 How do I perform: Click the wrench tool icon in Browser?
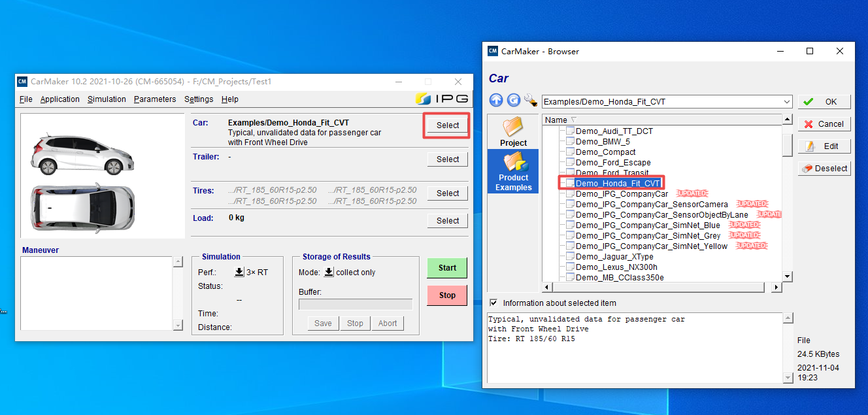(530, 101)
